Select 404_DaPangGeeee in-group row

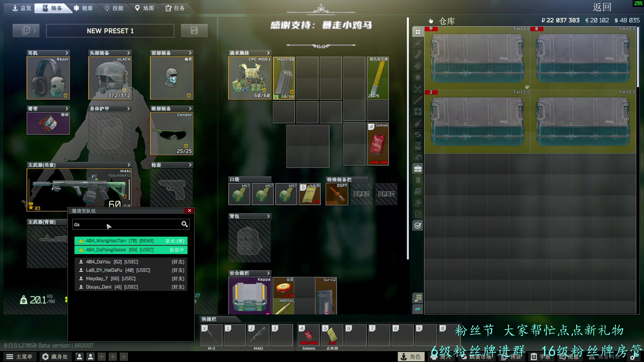(131, 250)
